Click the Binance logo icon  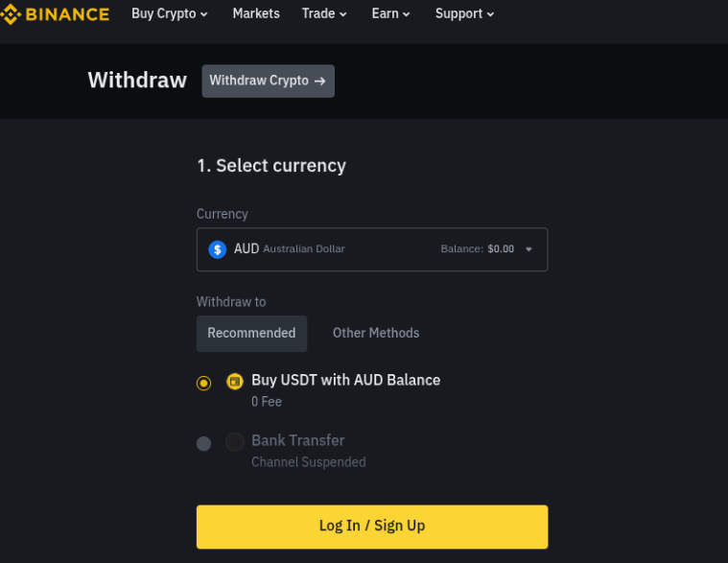pos(10,14)
